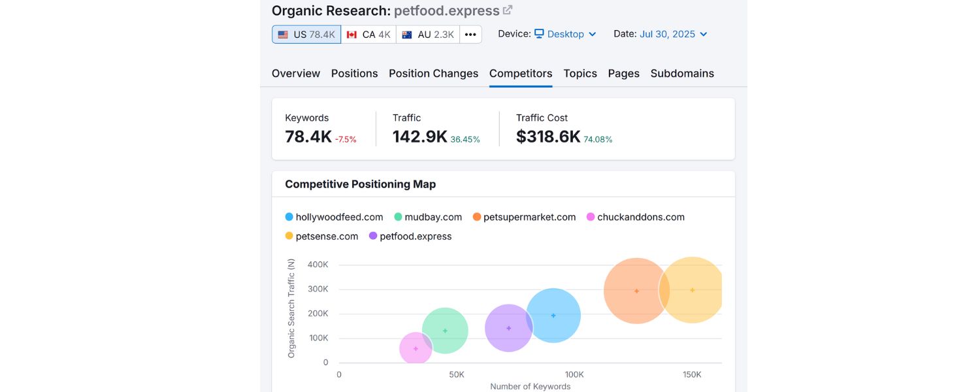The image size is (980, 392).
Task: Expand the Device Desktop dropdown
Action: (566, 34)
